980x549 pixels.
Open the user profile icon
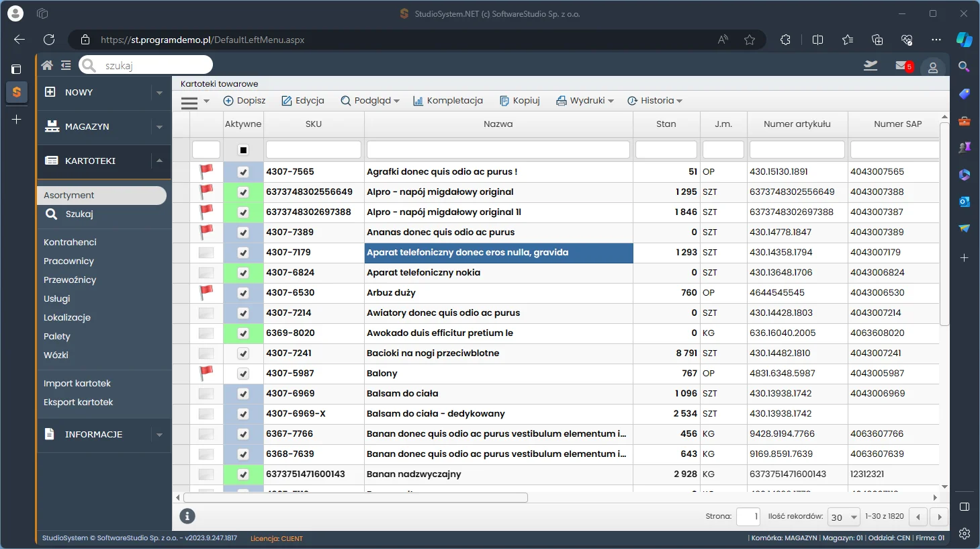(932, 67)
